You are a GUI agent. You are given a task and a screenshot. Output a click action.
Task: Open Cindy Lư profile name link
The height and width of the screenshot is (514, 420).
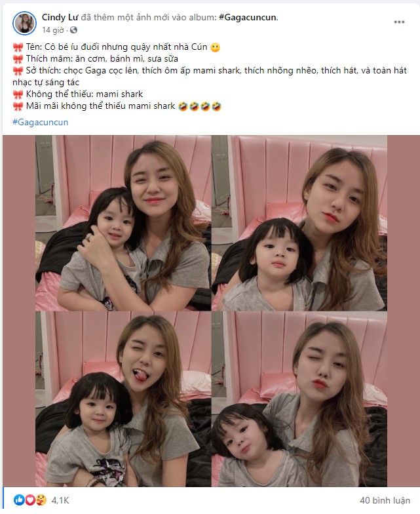60,17
